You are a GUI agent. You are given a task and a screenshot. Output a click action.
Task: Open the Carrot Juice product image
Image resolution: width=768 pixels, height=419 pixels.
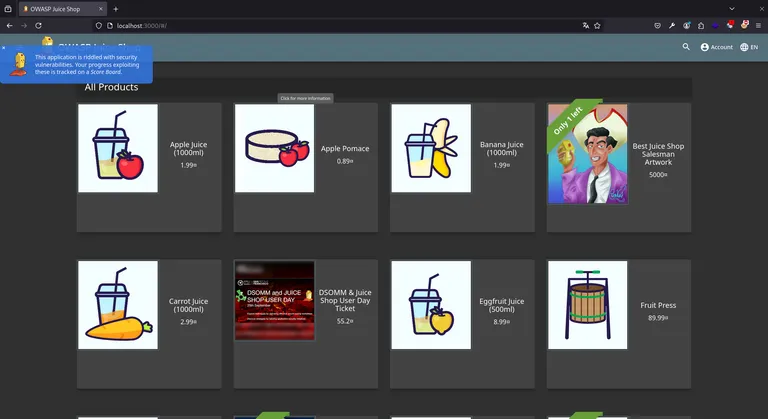point(118,305)
